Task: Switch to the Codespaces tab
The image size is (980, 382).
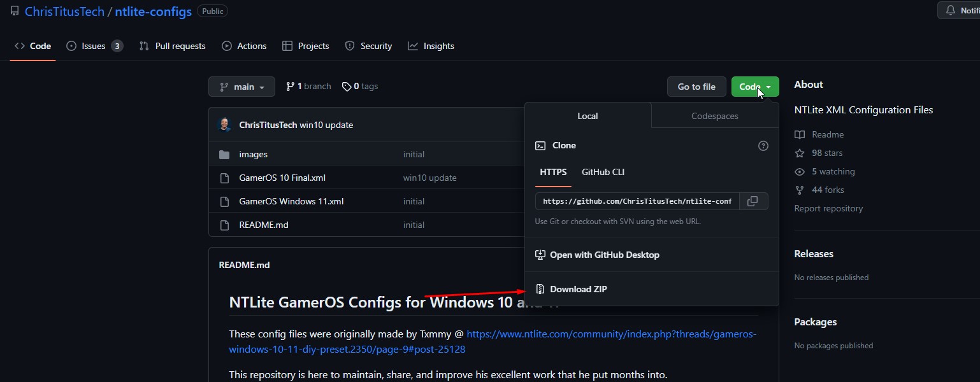Action: click(714, 116)
